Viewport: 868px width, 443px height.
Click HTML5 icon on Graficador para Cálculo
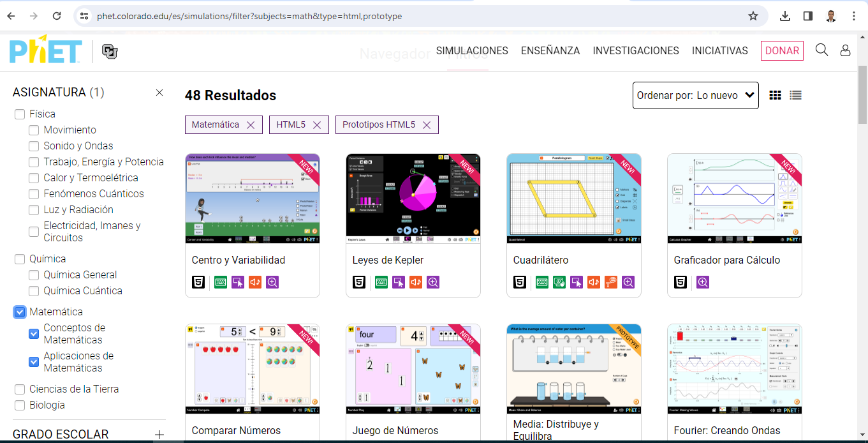(x=680, y=282)
